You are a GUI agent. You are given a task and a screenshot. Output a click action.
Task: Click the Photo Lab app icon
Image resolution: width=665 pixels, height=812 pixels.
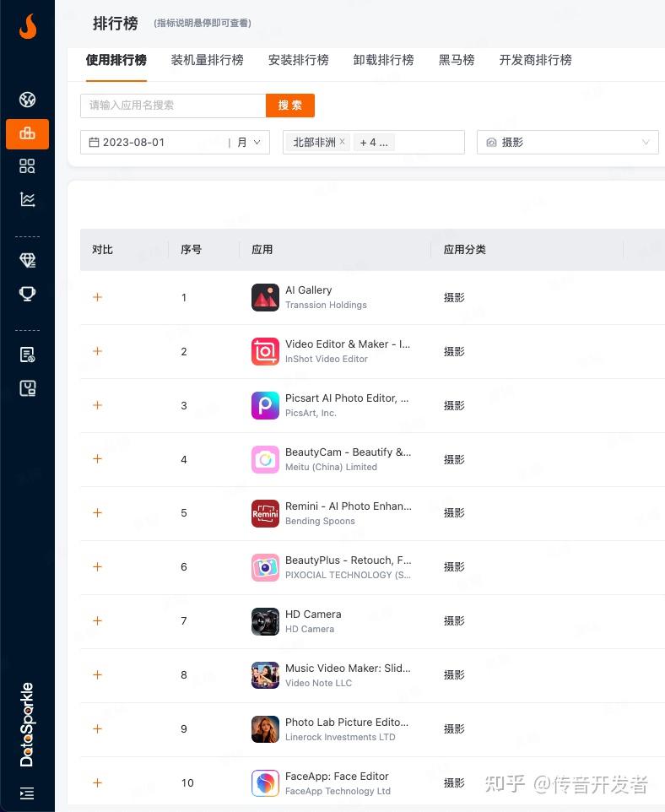point(265,729)
